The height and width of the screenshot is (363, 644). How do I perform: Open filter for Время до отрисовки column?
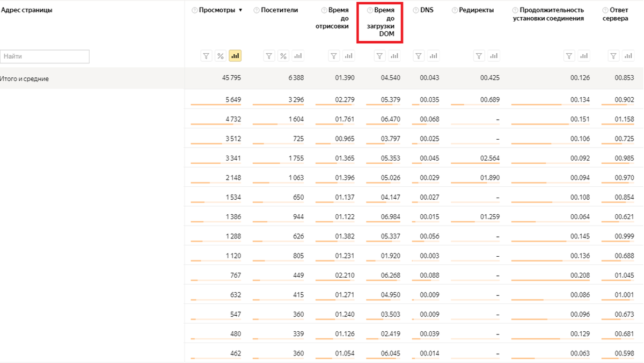pyautogui.click(x=334, y=56)
